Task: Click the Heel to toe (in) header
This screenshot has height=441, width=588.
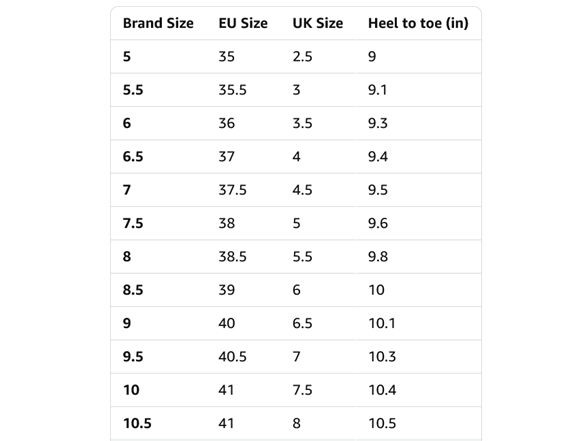Action: click(418, 23)
